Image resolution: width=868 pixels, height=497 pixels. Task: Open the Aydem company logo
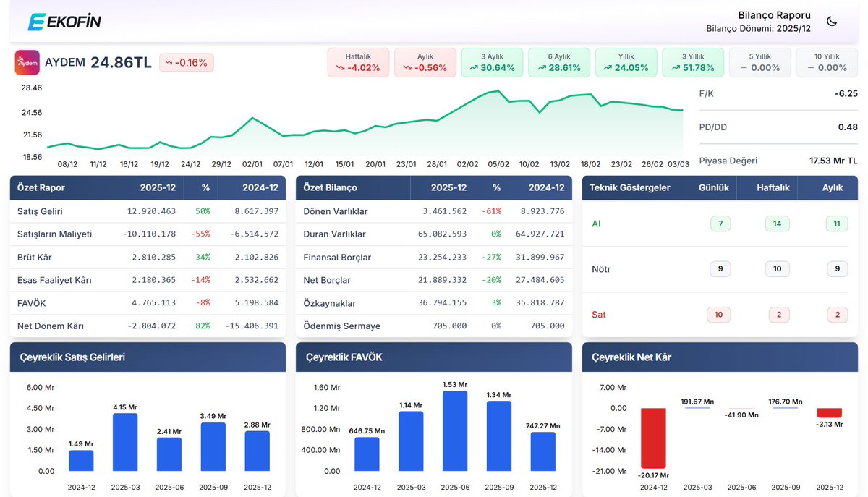pyautogui.click(x=27, y=62)
